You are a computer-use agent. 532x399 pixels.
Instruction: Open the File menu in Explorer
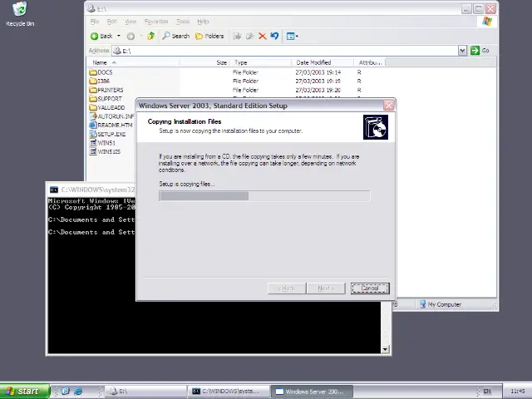coord(94,22)
